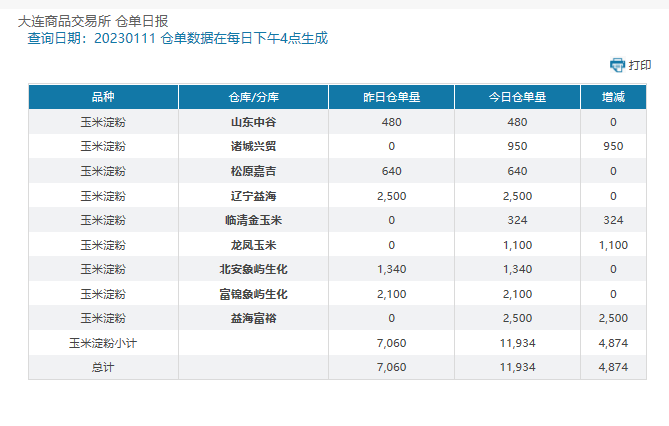Click warehouse name 龙凤玉米
669x426 pixels.
tap(253, 245)
